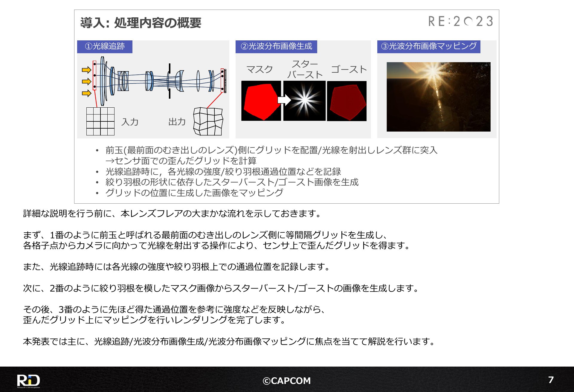574x392 pixels.
Task: Click the white arrow between mask and starburst
Action: pyautogui.click(x=284, y=100)
